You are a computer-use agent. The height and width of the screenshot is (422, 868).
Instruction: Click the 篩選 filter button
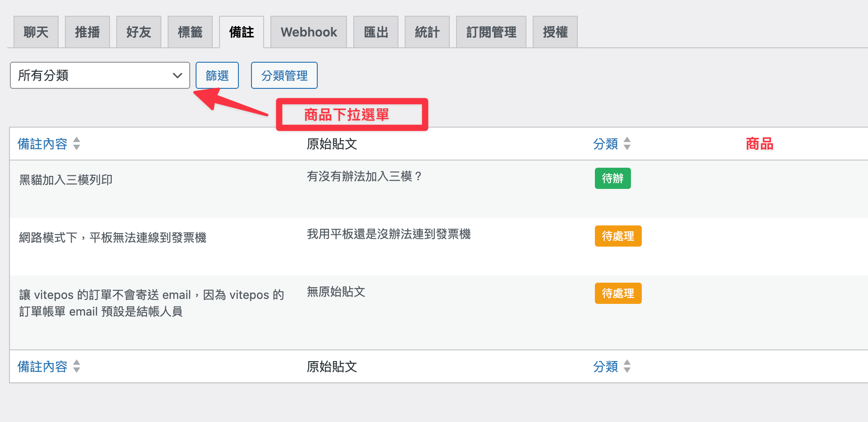coord(217,75)
